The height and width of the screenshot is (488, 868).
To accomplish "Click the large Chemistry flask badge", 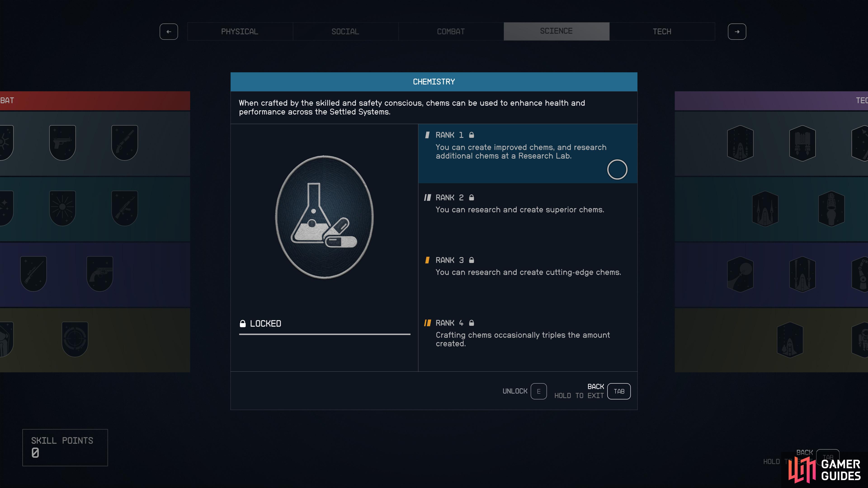I will coord(325,217).
